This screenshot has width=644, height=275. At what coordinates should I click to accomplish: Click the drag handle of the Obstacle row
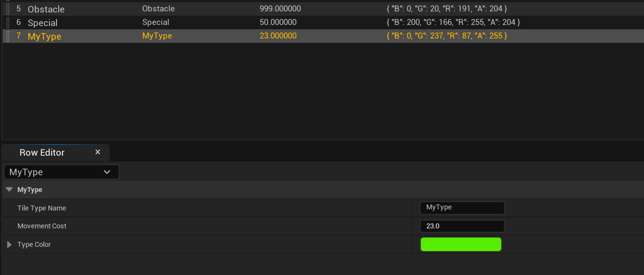pos(8,9)
